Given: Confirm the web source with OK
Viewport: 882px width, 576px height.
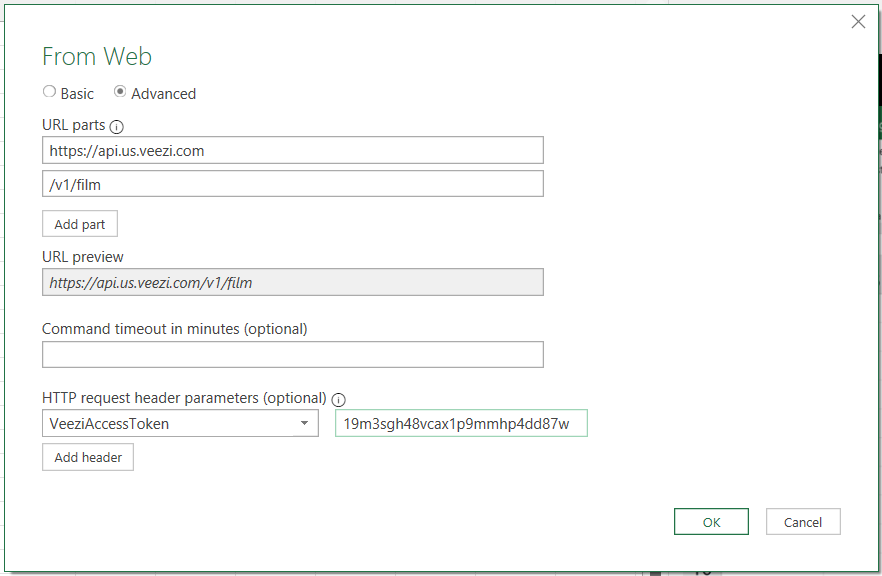Looking at the screenshot, I should 711,521.
